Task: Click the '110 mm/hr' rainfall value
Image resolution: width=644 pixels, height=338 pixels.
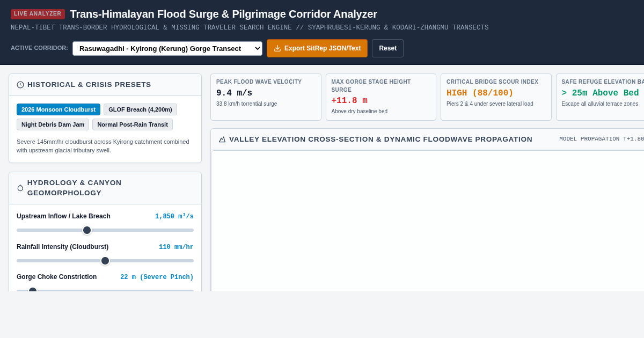Action: (x=176, y=247)
